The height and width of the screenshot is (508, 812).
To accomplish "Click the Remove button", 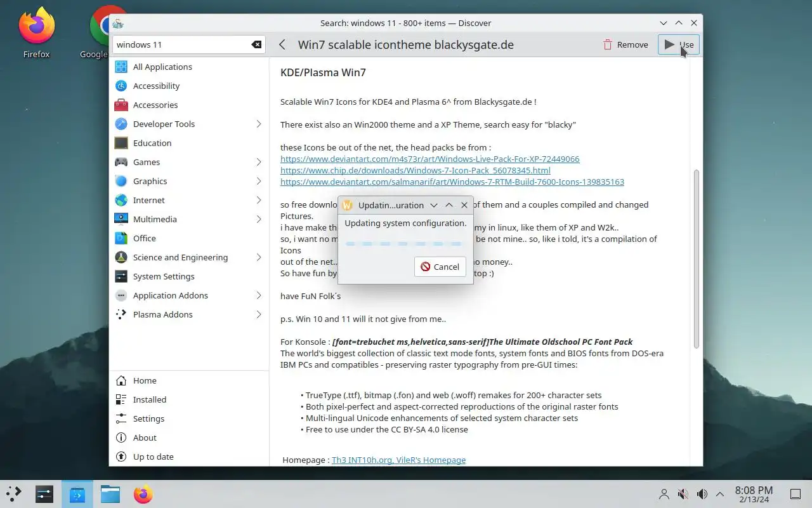I will pos(625,44).
